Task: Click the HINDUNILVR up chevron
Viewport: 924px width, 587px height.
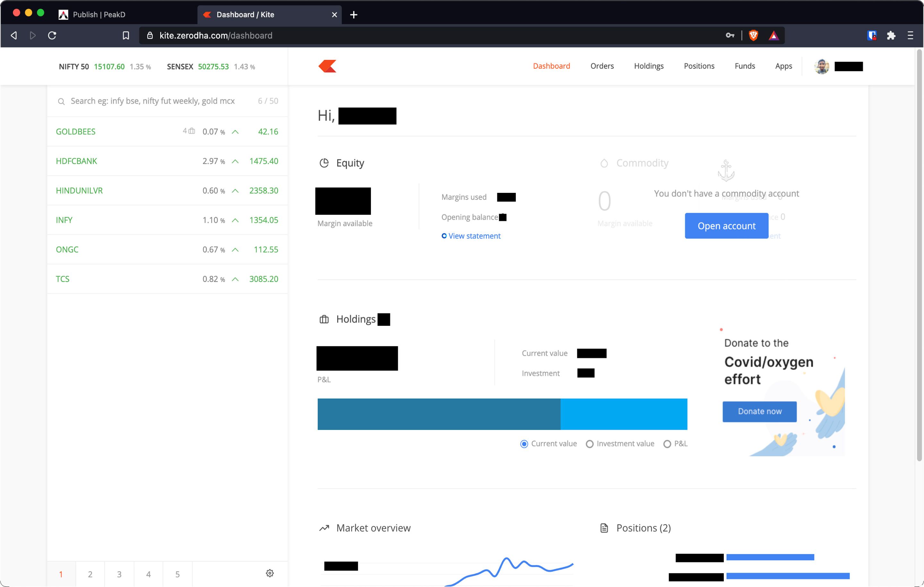Action: tap(235, 191)
